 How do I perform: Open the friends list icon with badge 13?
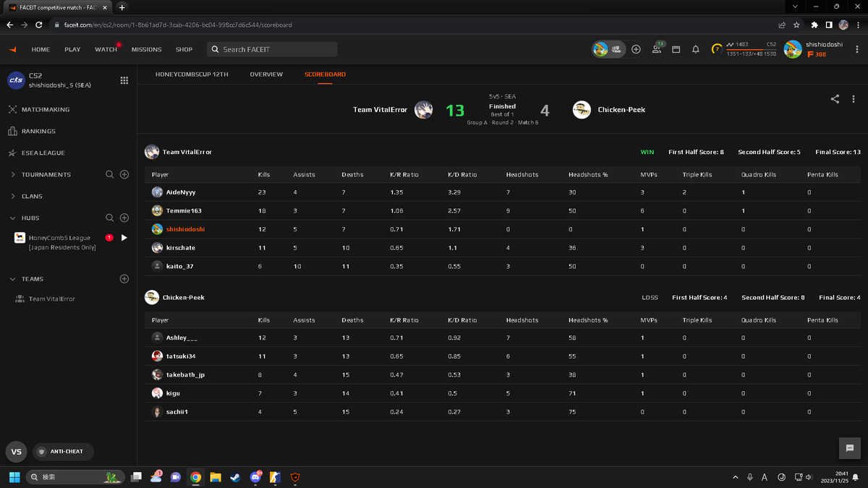click(x=657, y=49)
